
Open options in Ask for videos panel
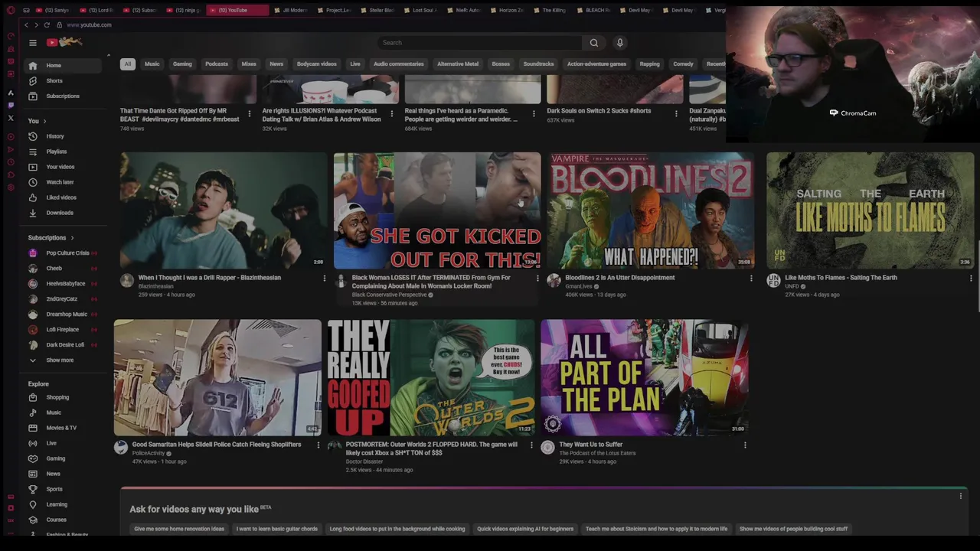tap(961, 497)
